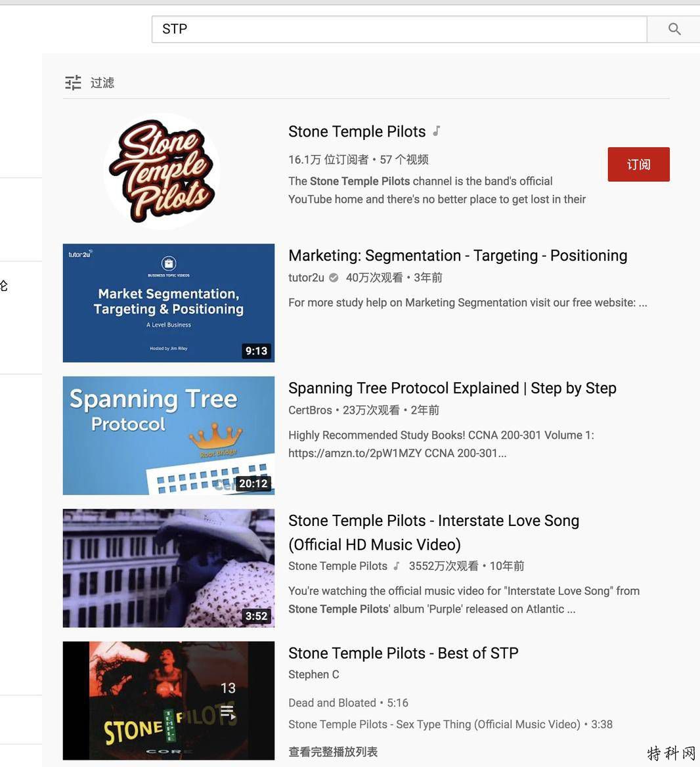This screenshot has width=700, height=767.
Task: Click the '40万次观看 • 3年前' view count text
Action: [x=394, y=278]
